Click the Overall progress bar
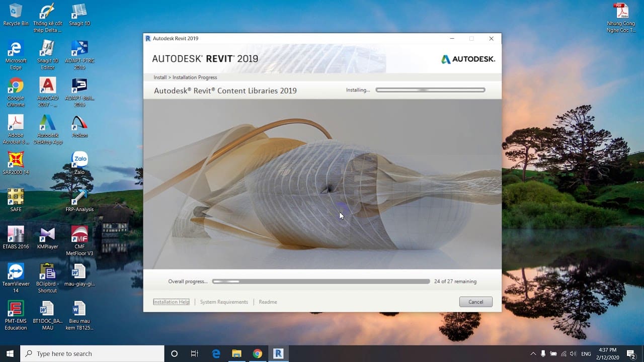The height and width of the screenshot is (362, 644). pyautogui.click(x=321, y=282)
